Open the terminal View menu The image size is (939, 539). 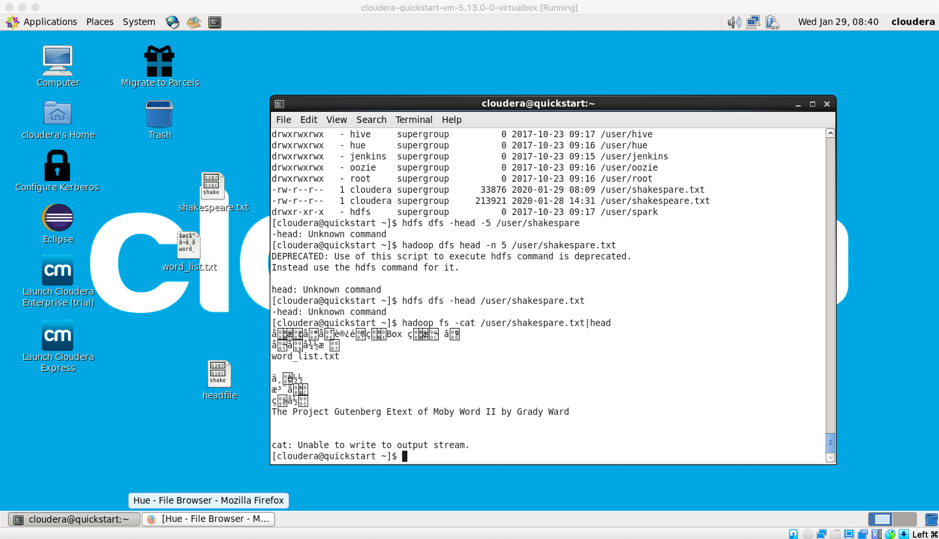[336, 120]
